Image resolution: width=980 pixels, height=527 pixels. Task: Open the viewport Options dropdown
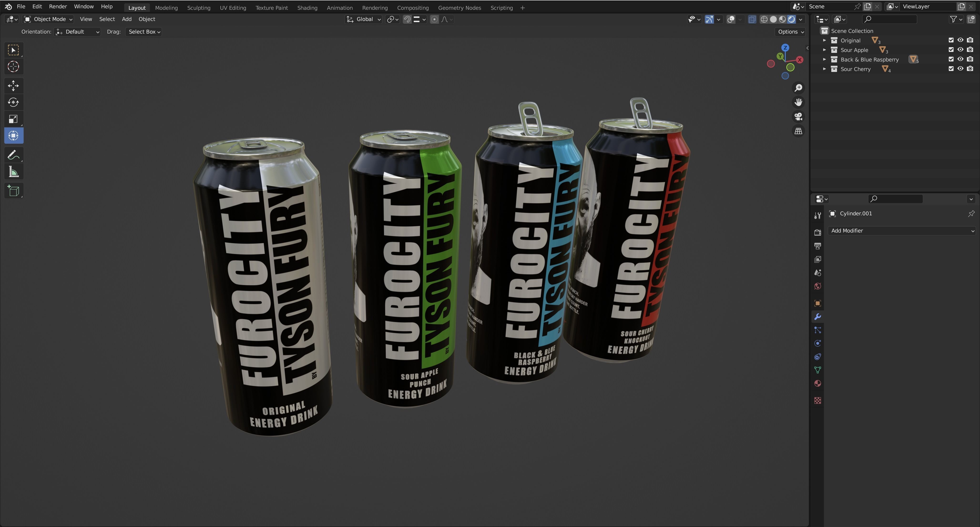coord(791,31)
